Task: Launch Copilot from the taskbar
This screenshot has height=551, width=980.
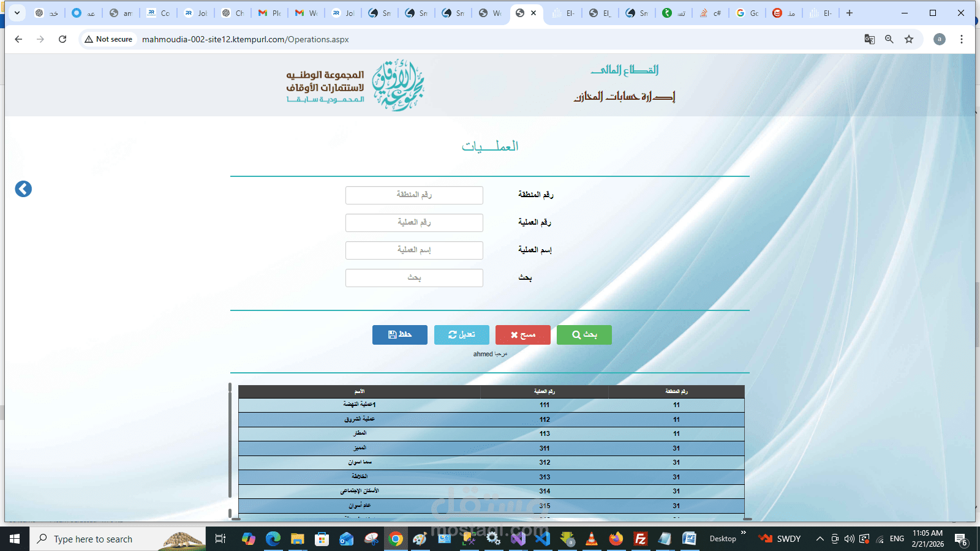Action: coord(248,539)
